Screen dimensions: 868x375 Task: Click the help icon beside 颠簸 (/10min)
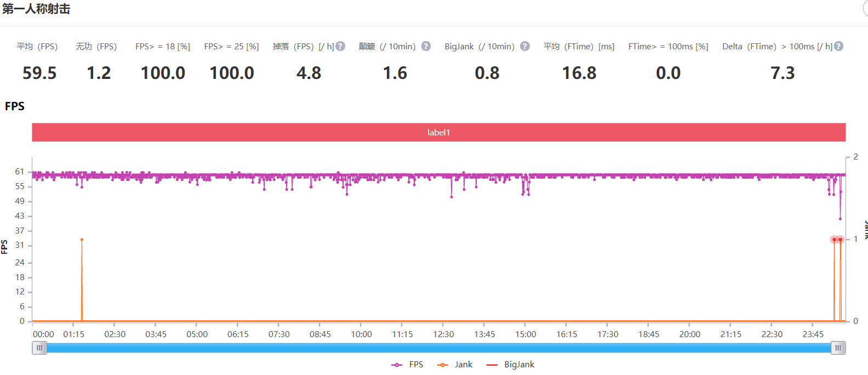click(x=426, y=47)
